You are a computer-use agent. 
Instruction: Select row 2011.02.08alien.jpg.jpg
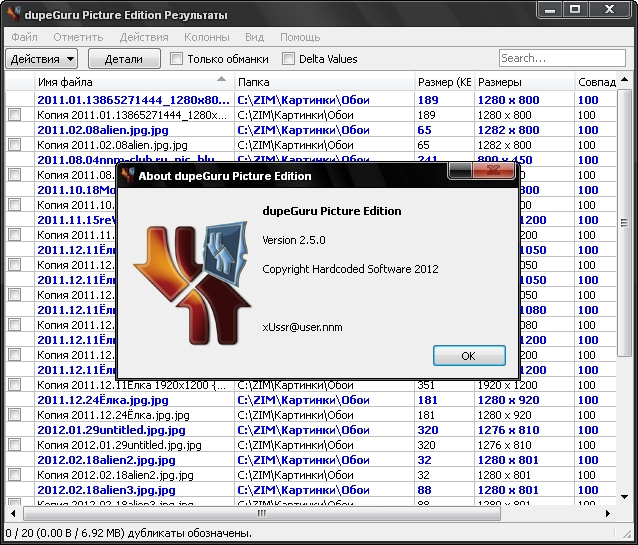click(311, 130)
